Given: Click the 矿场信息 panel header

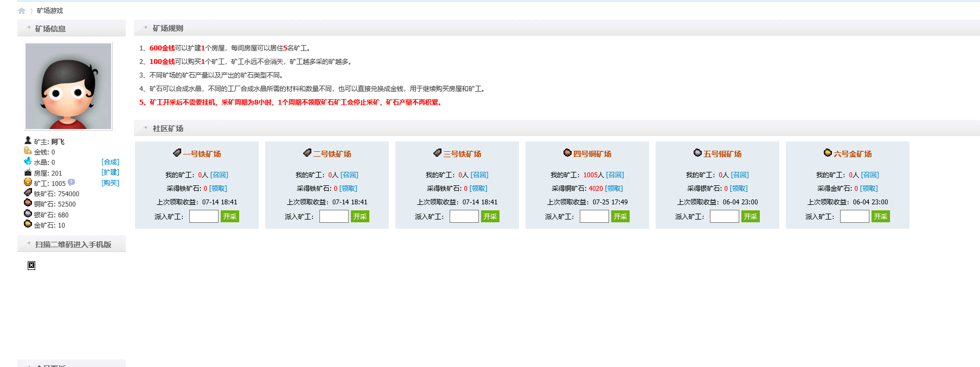Looking at the screenshot, I should [x=72, y=28].
